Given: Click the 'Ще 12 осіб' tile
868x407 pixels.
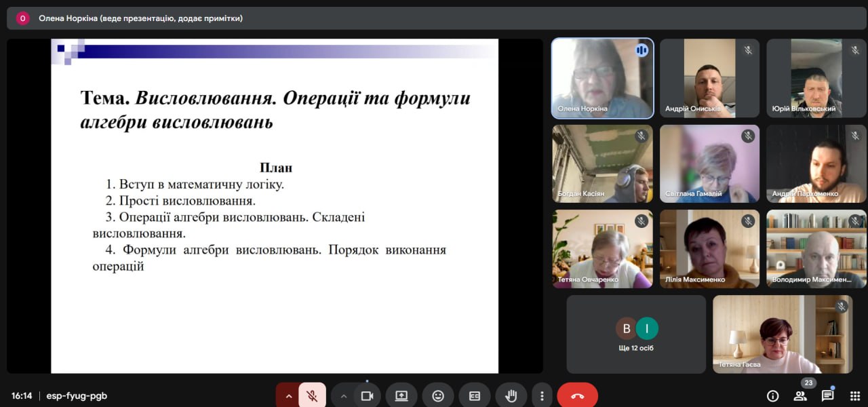Looking at the screenshot, I should 636,334.
